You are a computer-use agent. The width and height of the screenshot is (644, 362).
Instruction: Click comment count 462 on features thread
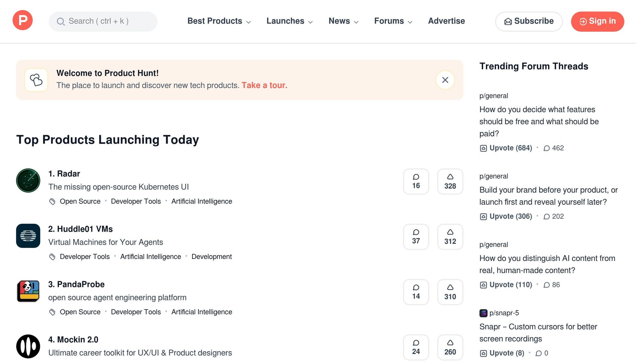point(554,148)
